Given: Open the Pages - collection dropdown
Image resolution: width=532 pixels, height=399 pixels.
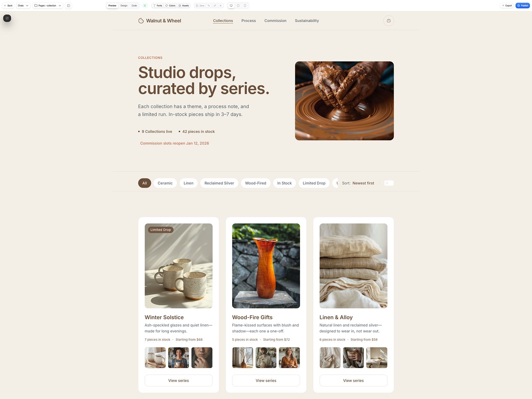Looking at the screenshot, I should pos(48,6).
